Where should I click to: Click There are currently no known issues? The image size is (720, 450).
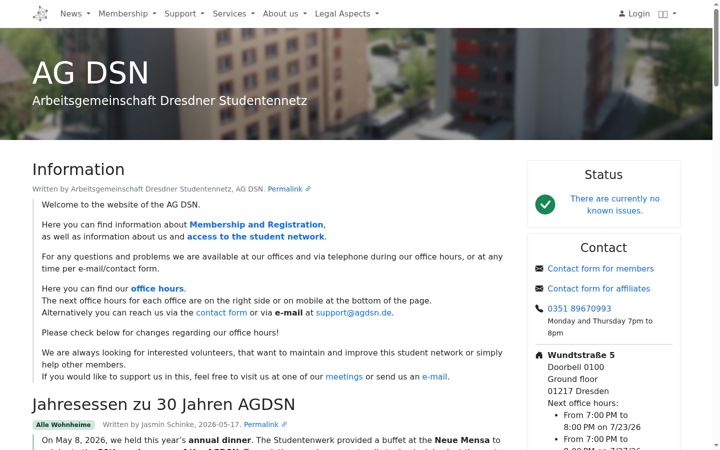[x=615, y=205]
